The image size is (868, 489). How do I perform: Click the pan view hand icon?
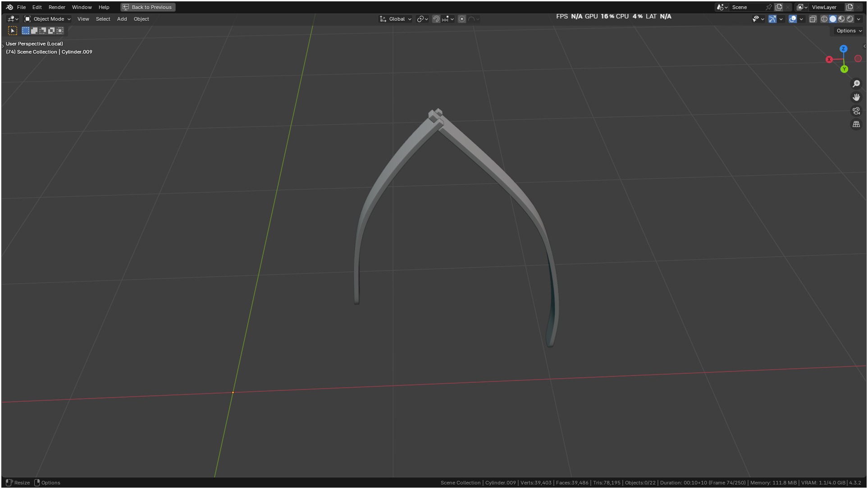pyautogui.click(x=856, y=97)
